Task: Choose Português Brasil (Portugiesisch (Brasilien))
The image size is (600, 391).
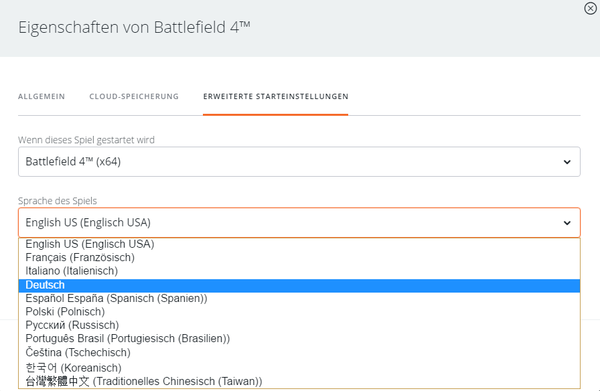Action: 299,339
